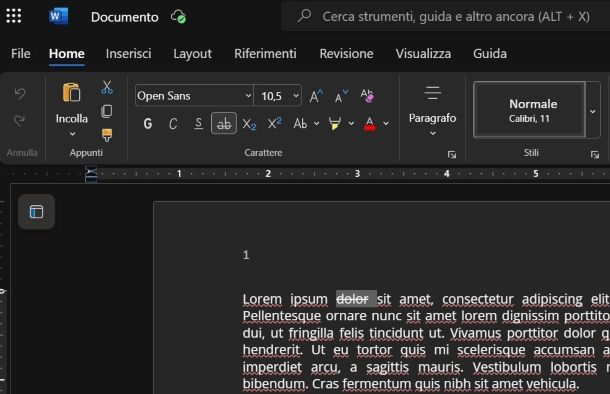The image size is (610, 394).
Task: Switch to the Home tab
Action: 67,54
